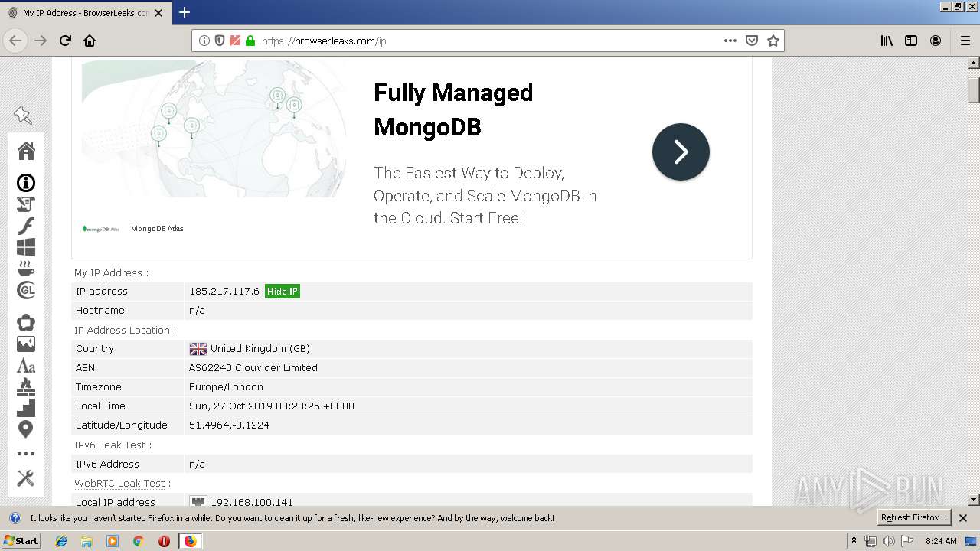Toggle the Firefox sidebars view
Image resolution: width=980 pixels, height=551 pixels.
tap(911, 41)
